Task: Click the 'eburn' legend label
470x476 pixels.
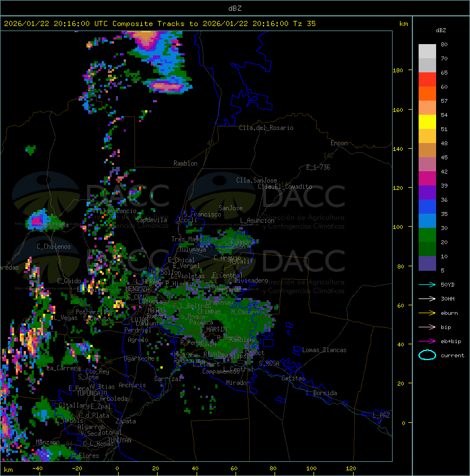Action: click(449, 313)
